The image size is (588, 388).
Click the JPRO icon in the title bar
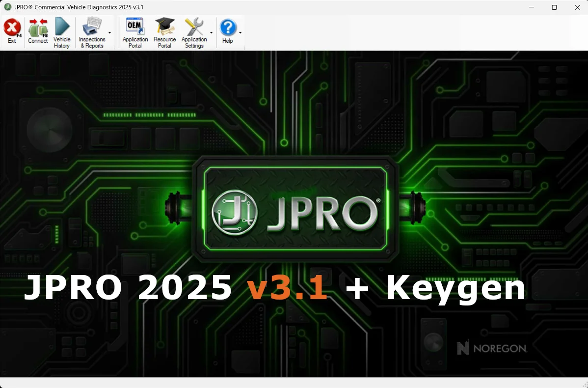[x=6, y=7]
